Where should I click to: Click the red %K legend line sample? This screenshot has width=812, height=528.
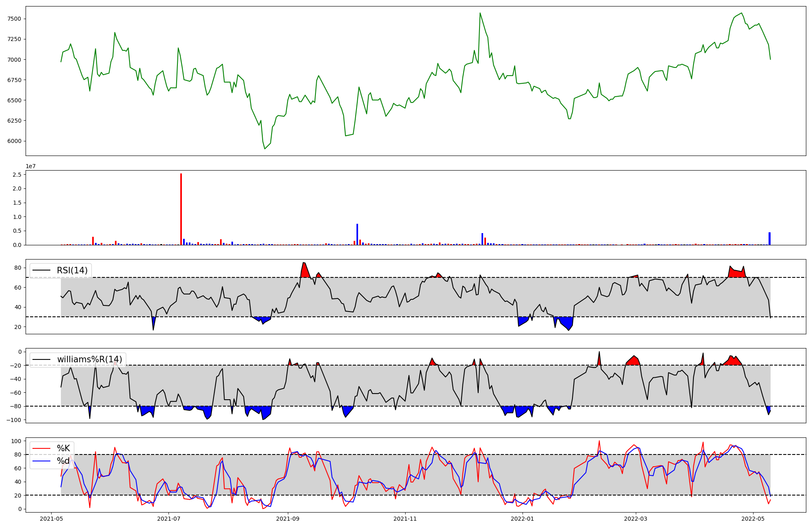(x=41, y=448)
